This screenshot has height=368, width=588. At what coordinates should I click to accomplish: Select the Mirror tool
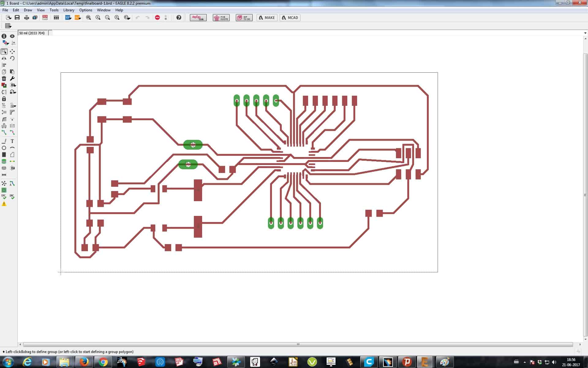[x=4, y=58]
